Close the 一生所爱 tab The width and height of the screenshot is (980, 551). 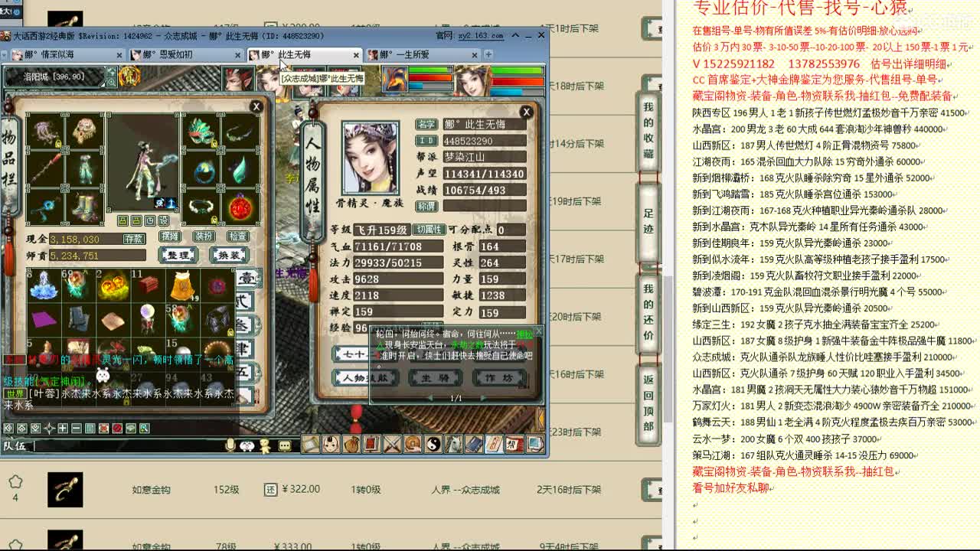click(475, 55)
